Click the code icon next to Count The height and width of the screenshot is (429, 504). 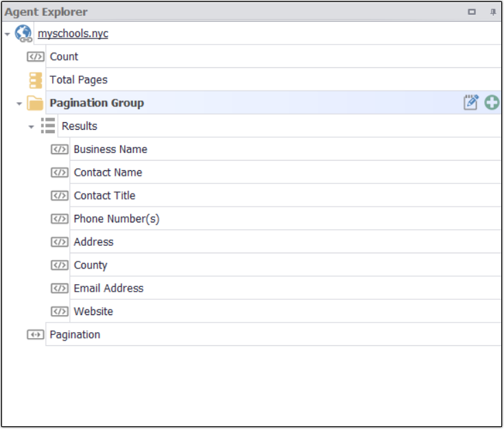click(35, 57)
